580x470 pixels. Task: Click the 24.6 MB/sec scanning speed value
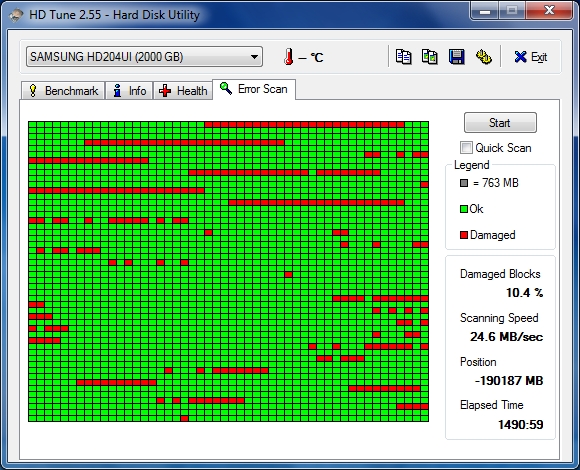tap(506, 337)
